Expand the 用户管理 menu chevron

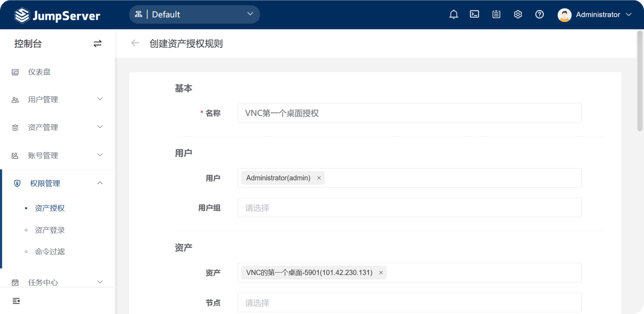coord(100,99)
